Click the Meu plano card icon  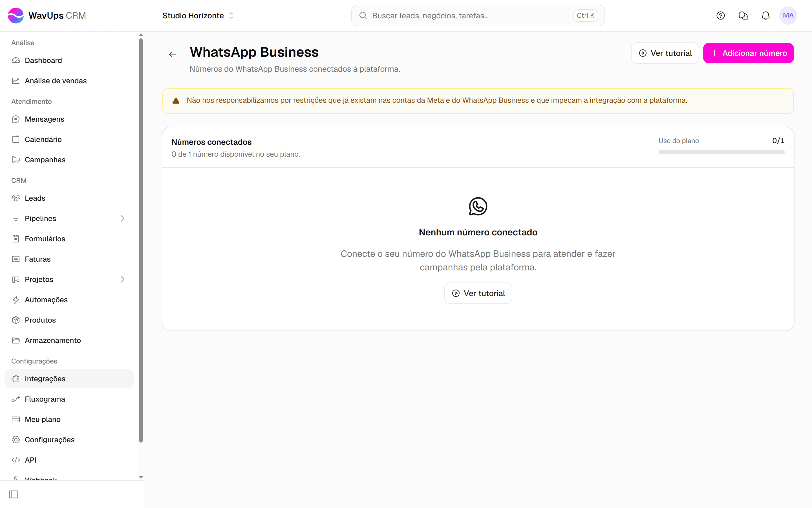16,419
